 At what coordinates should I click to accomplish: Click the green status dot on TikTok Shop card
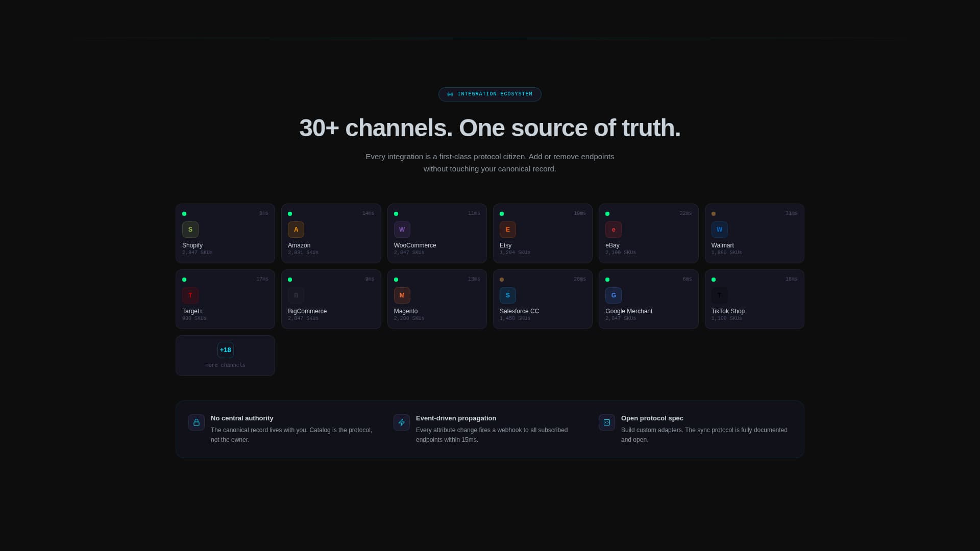714,280
